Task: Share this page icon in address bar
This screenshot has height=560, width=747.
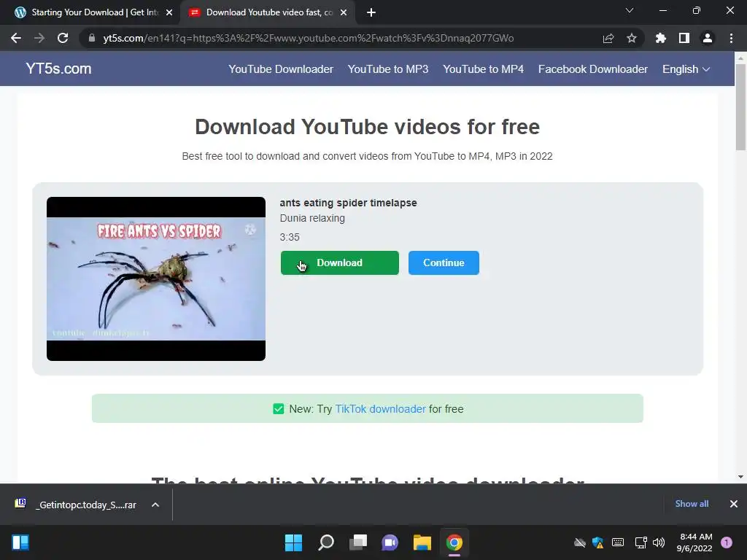Action: tap(608, 38)
